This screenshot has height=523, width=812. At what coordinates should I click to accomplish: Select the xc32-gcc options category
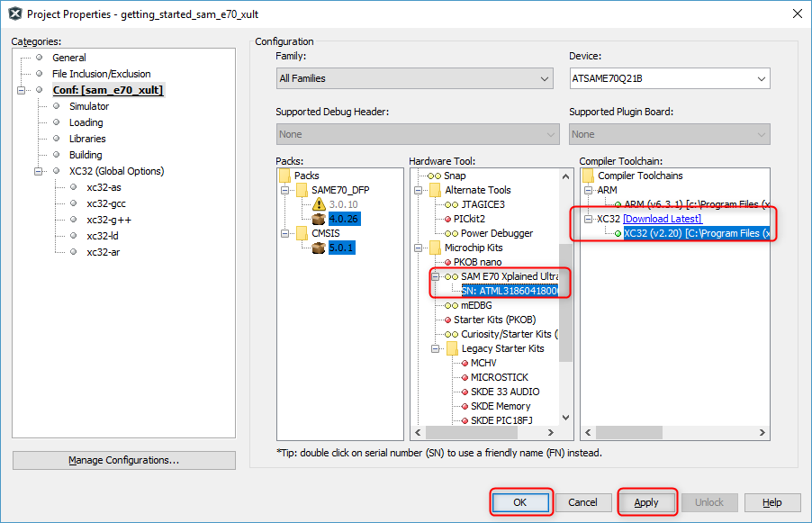(x=105, y=203)
